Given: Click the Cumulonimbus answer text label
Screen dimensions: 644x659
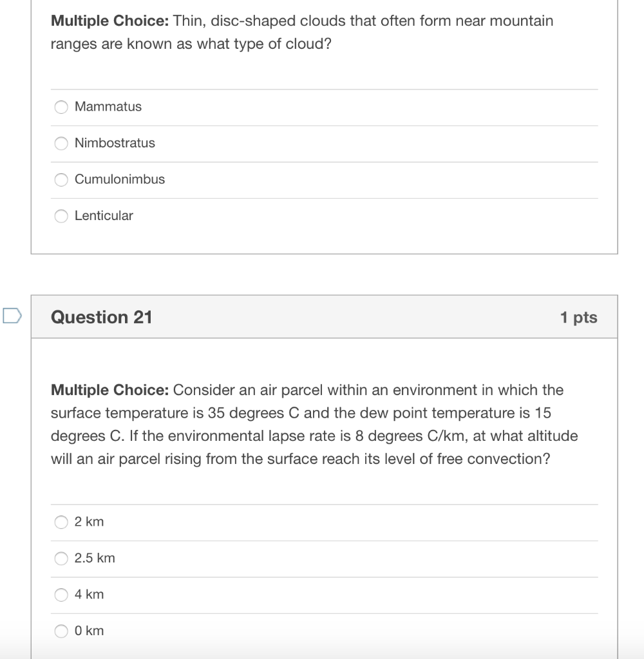Looking at the screenshot, I should (x=120, y=180).
